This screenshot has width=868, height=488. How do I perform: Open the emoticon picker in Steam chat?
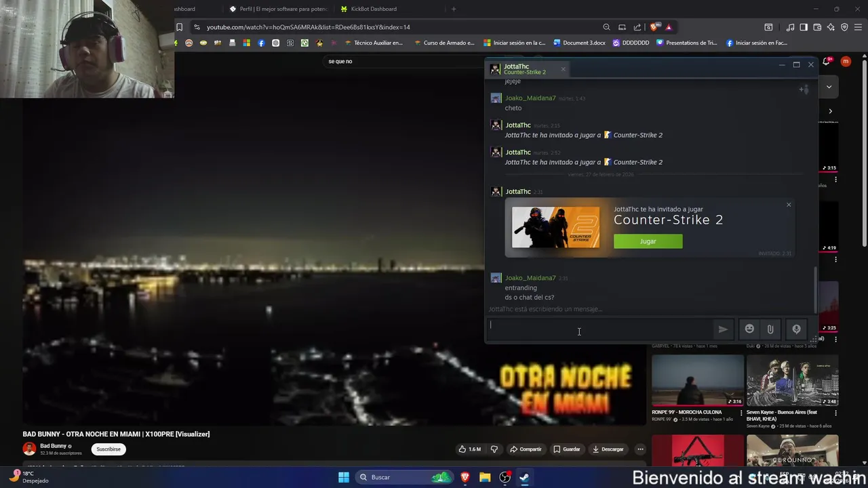point(749,329)
